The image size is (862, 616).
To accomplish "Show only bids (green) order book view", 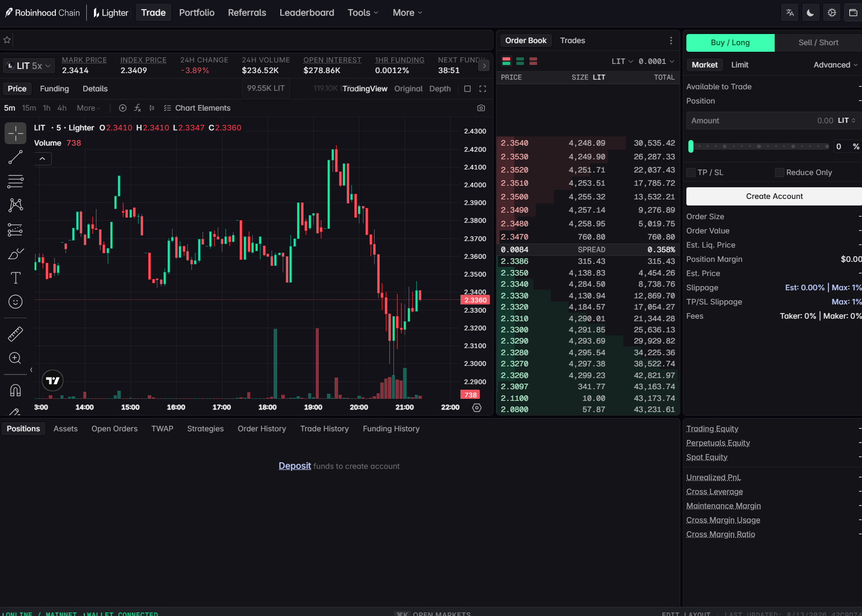I will click(x=520, y=61).
